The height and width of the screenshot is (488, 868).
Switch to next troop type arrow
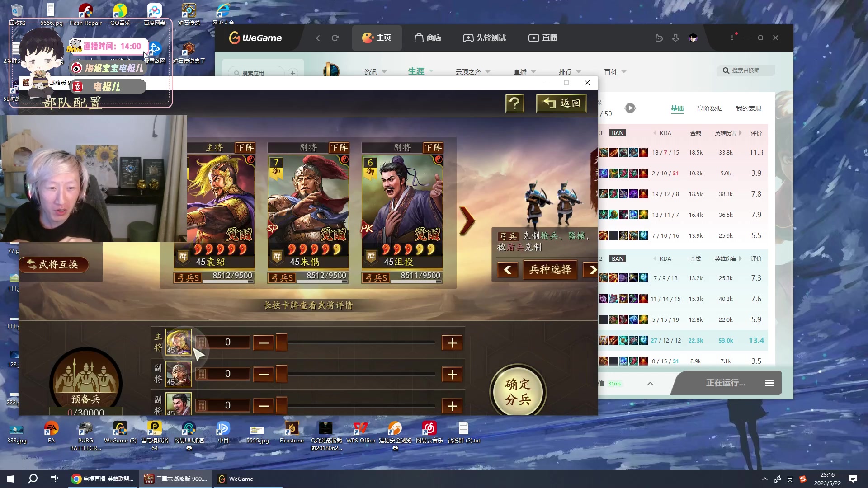click(x=590, y=270)
